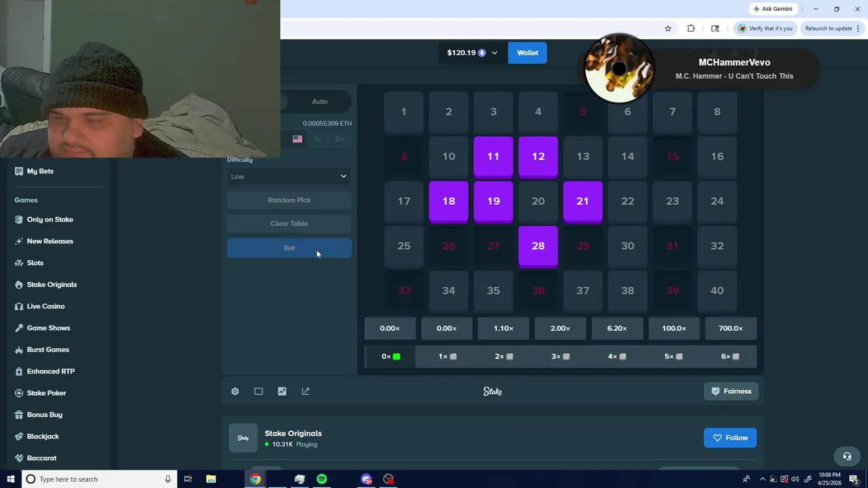
Task: Open File Explorer from the taskbar
Action: click(211, 479)
